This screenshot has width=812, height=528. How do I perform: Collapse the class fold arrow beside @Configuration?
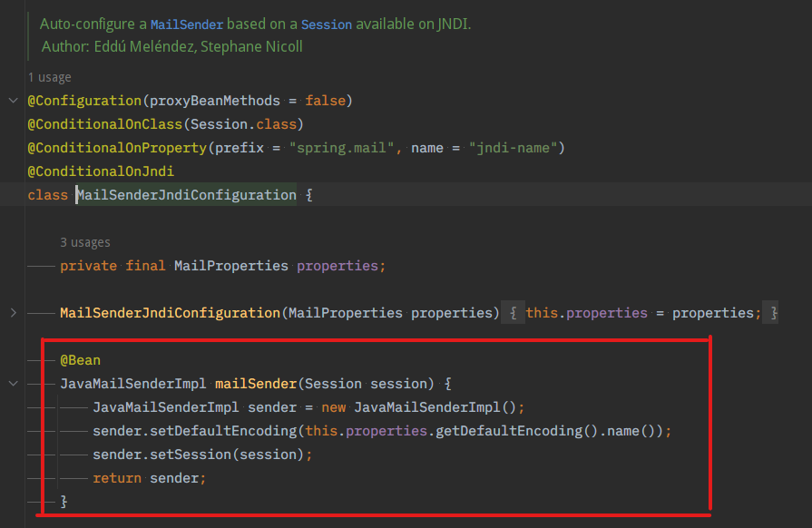pos(12,101)
